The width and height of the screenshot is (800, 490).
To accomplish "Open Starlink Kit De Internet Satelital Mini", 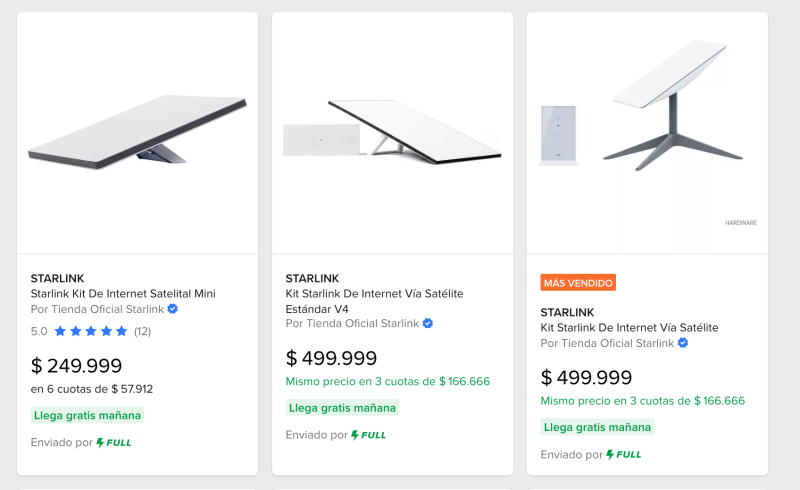I will [123, 294].
